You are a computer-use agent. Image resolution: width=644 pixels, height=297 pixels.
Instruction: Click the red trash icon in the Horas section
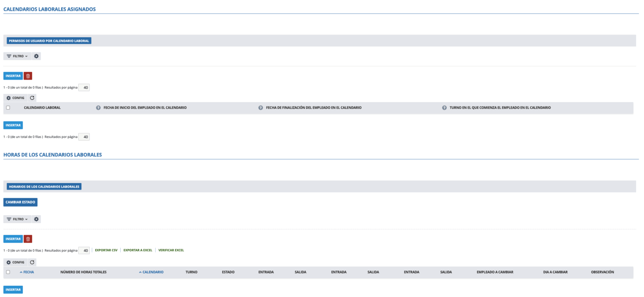tap(28, 239)
